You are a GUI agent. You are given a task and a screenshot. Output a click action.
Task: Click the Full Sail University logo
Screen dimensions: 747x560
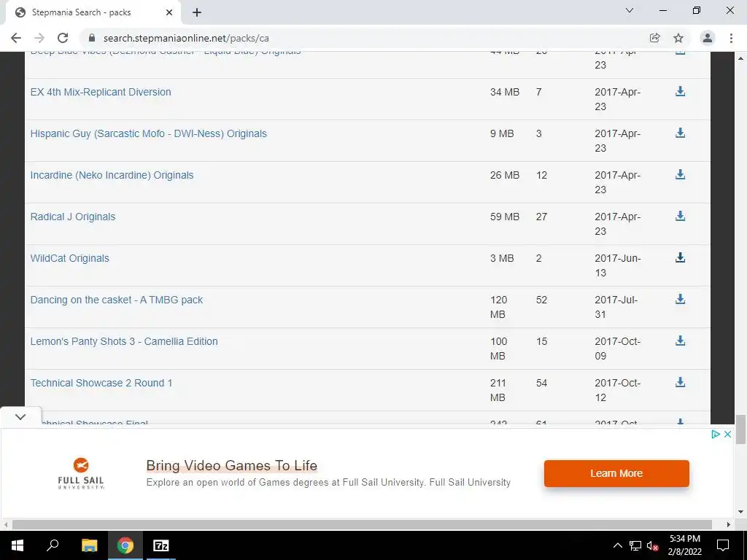tap(81, 473)
